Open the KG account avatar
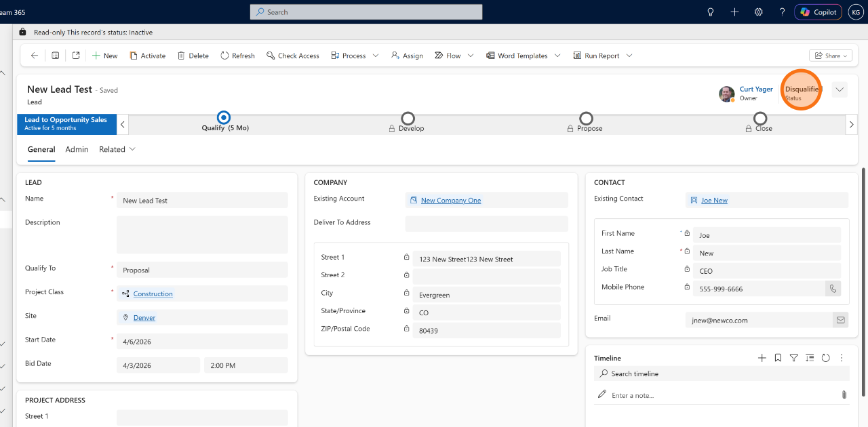Image resolution: width=868 pixels, height=427 pixels. point(855,12)
